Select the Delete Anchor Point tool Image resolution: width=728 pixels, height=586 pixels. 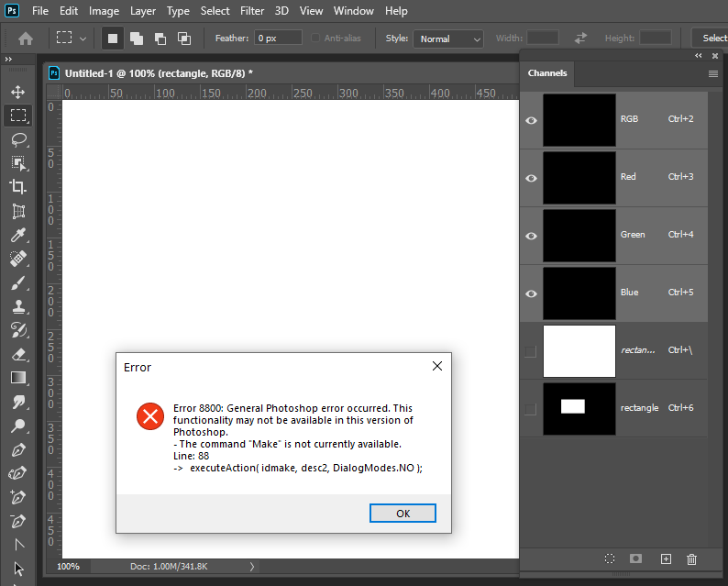18,522
